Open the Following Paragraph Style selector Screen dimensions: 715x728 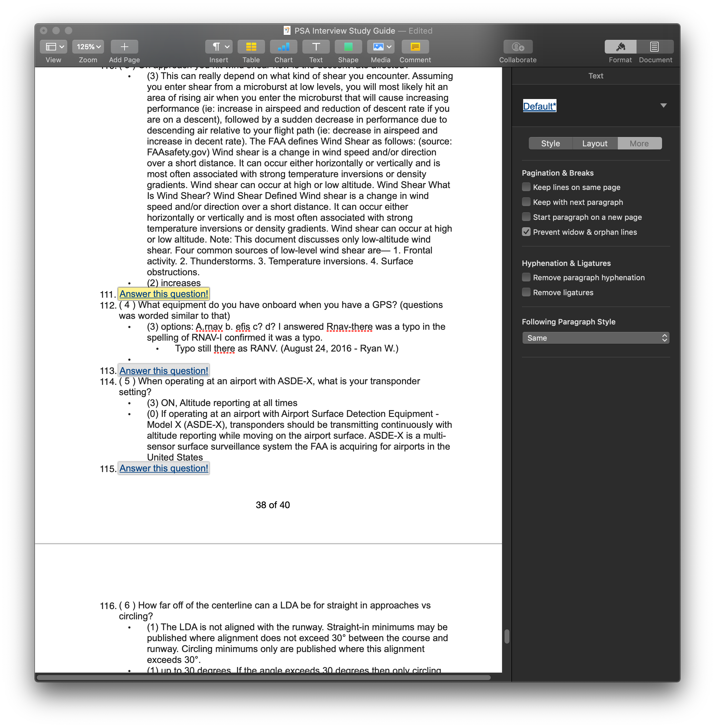(x=596, y=338)
